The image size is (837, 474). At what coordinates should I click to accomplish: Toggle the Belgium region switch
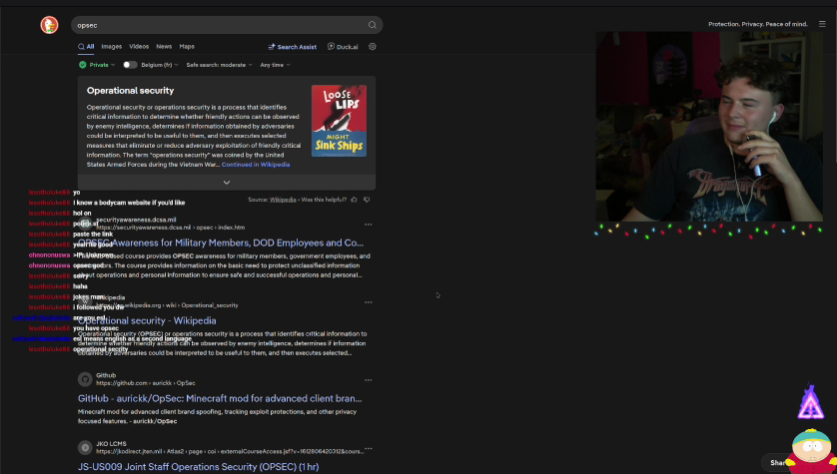(130, 65)
